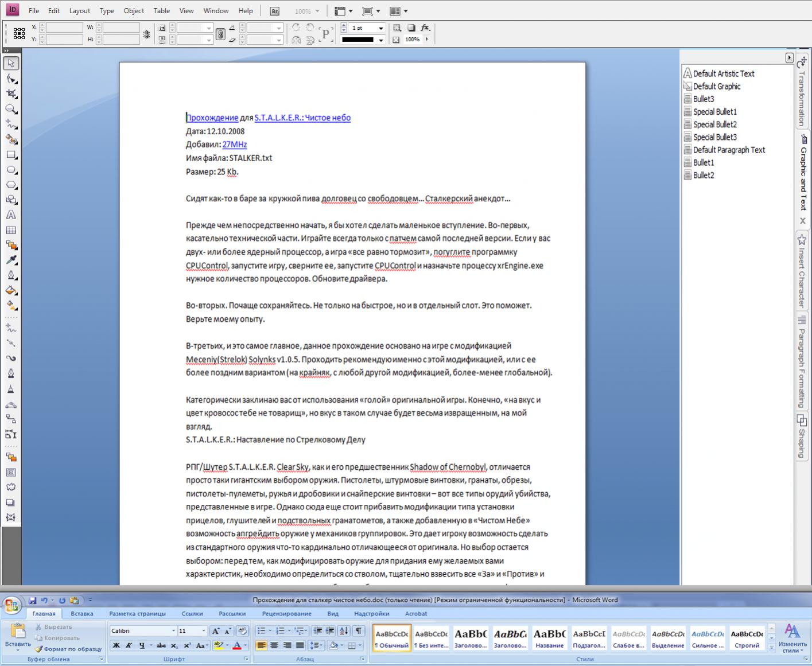Select the Fill bucket tool

tap(11, 290)
